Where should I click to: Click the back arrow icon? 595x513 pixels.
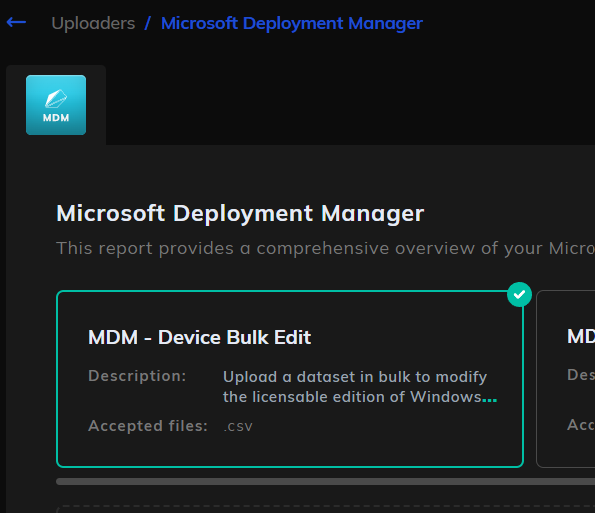click(x=16, y=22)
